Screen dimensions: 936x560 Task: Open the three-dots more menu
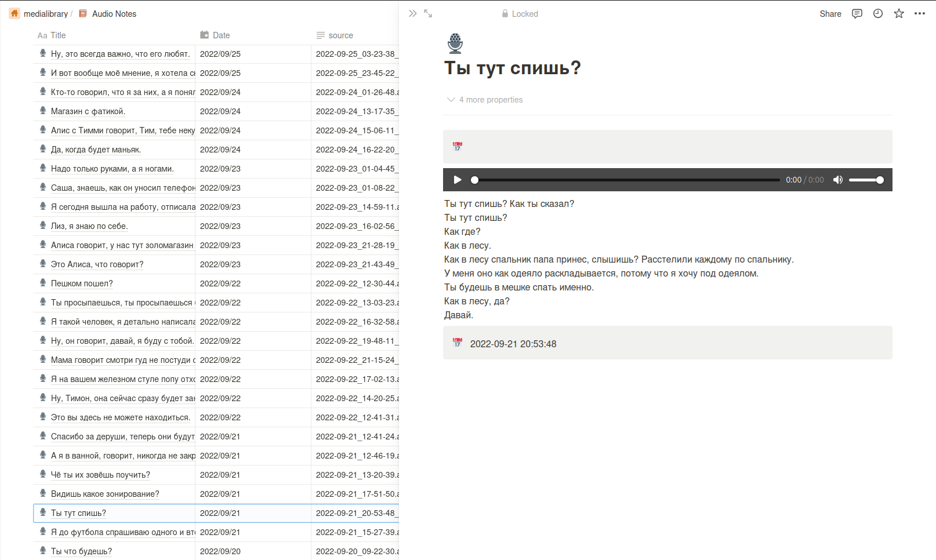click(920, 13)
